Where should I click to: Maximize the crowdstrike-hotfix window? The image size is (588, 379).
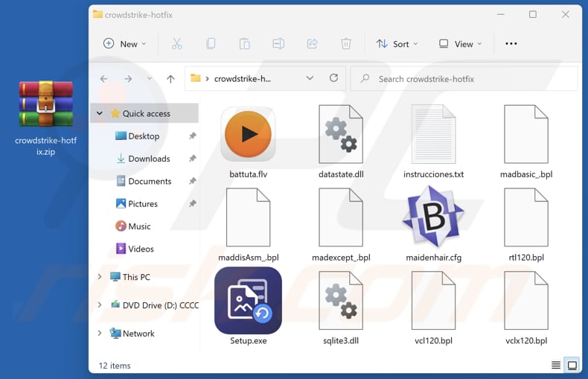[x=532, y=14]
